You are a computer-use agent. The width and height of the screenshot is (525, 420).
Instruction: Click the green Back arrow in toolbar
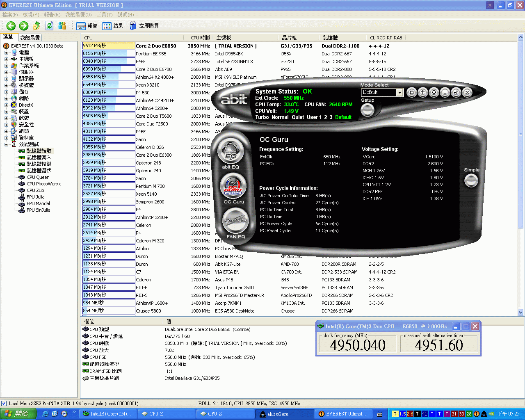click(x=11, y=26)
